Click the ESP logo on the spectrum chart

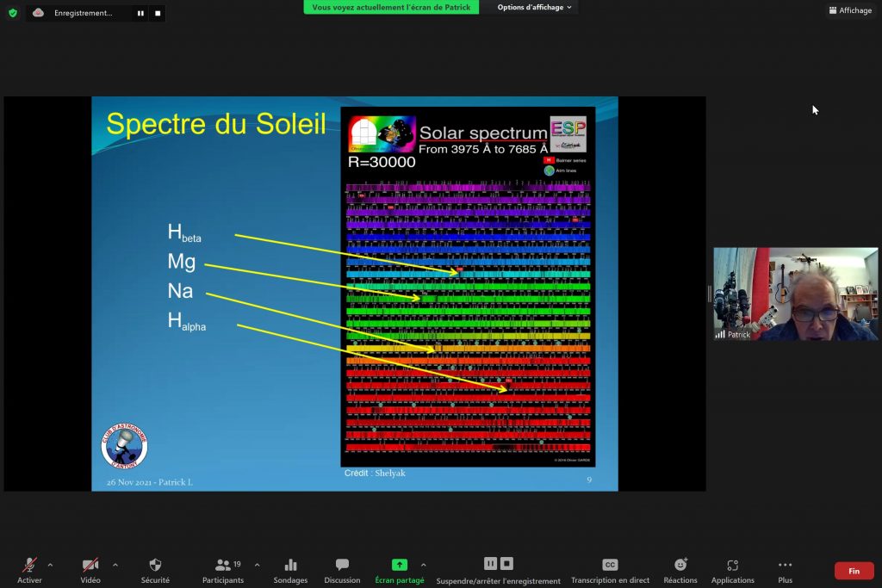coord(568,133)
